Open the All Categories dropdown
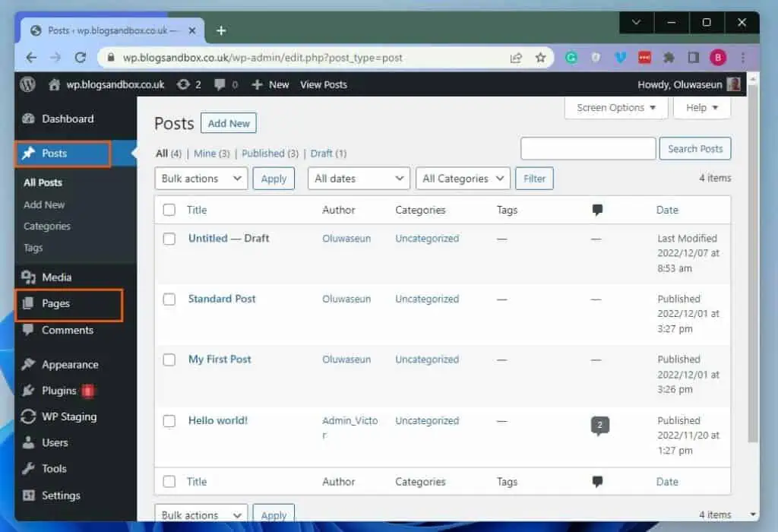Screen dimensions: 778x532 463,178
